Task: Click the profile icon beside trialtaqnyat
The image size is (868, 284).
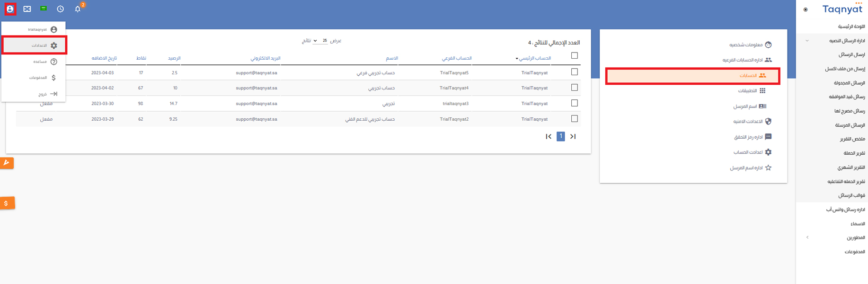Action: tap(54, 29)
